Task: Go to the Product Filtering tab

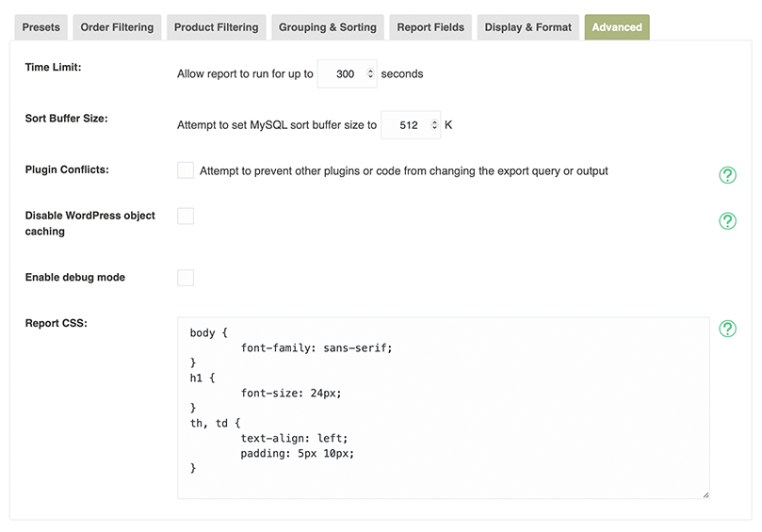Action: tap(216, 27)
